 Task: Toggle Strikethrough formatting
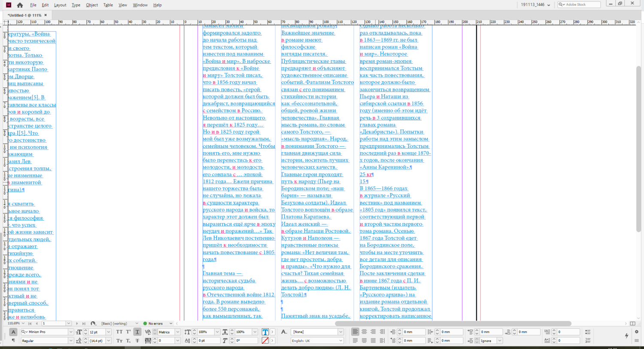pos(137,340)
